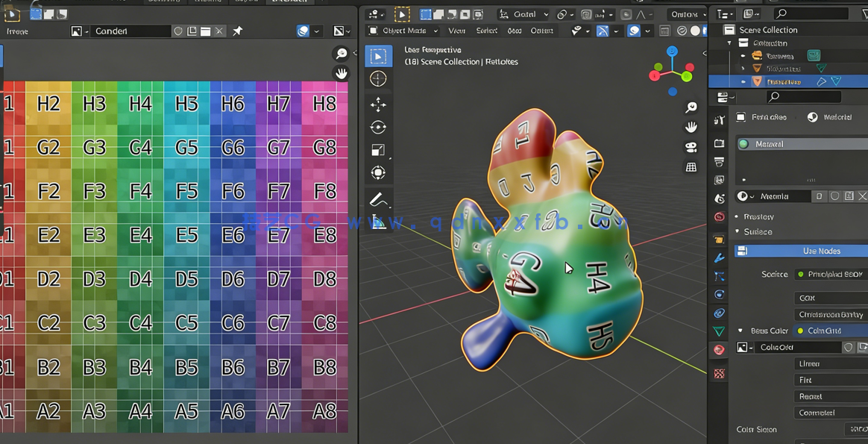
Task: Open the Measure tool
Action: (x=379, y=222)
